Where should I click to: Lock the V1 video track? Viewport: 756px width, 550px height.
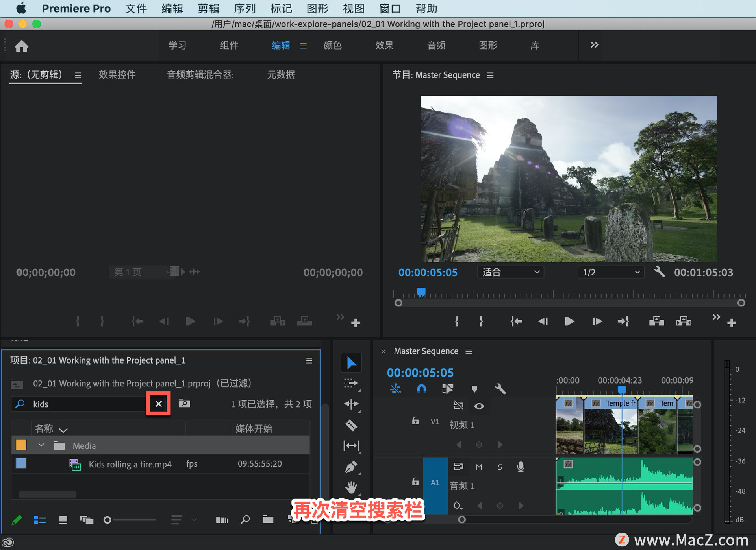[x=415, y=421]
